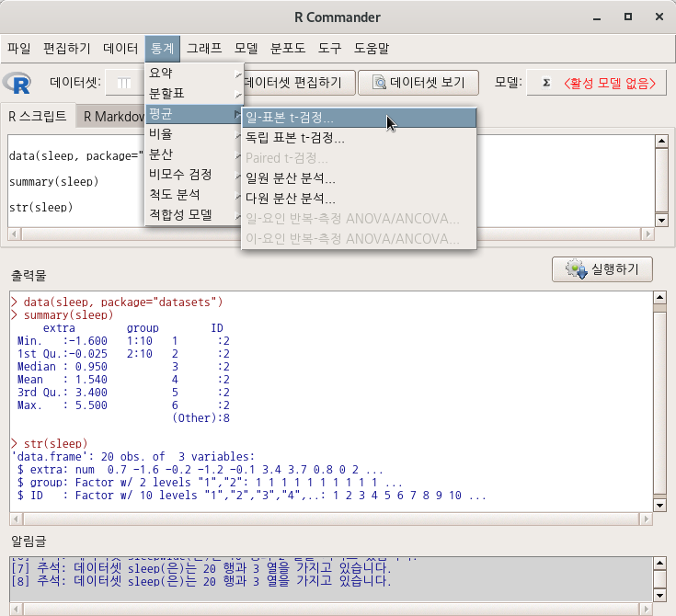Open the 그래프 menu
The height and width of the screenshot is (616, 676).
204,48
